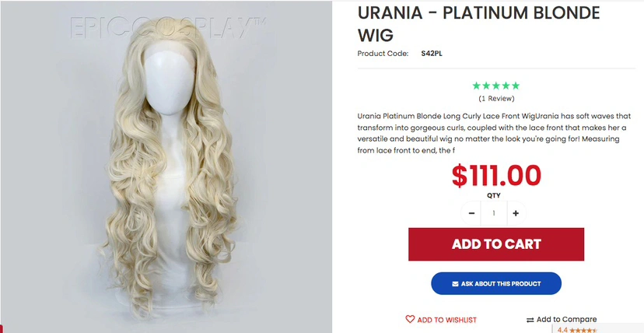Viewport: 644px width, 333px height.
Task: Click the Urania Platinum Blonde Wig title
Action: pos(478,24)
